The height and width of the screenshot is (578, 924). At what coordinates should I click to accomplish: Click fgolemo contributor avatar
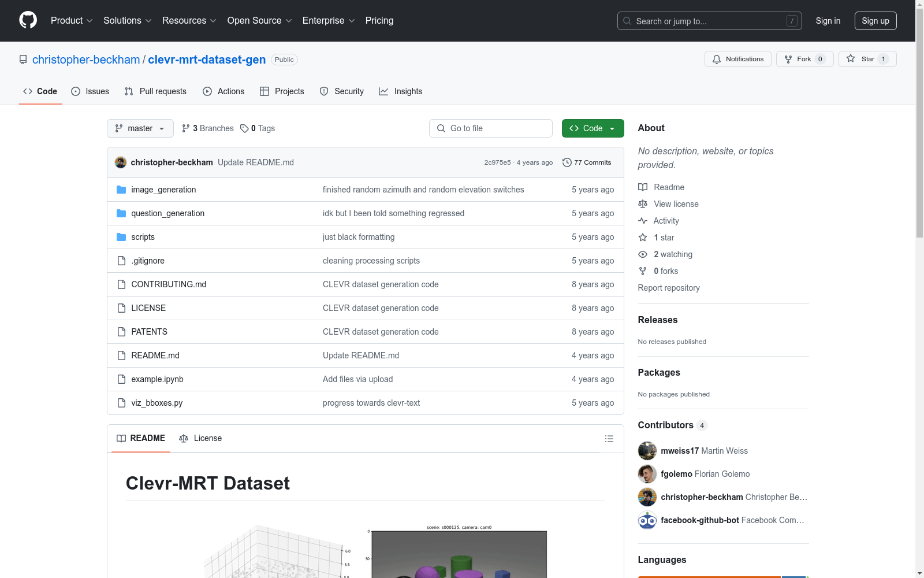click(647, 474)
